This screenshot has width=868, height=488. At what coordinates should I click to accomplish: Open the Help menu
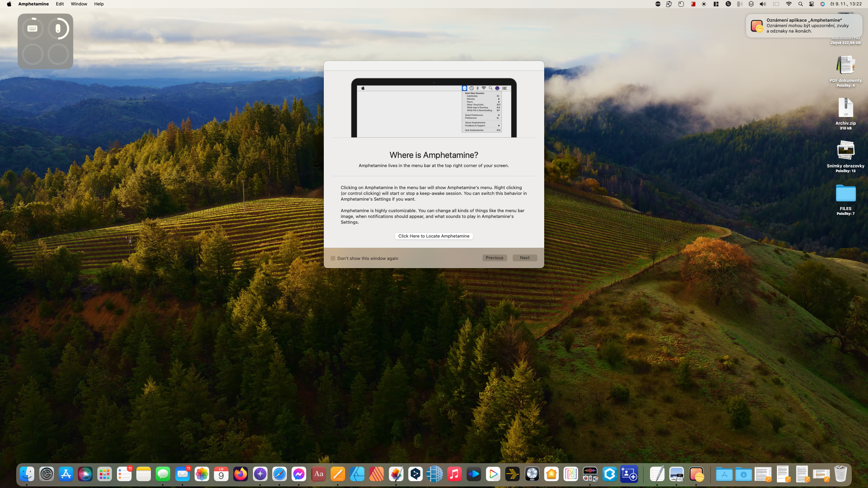pyautogui.click(x=99, y=4)
